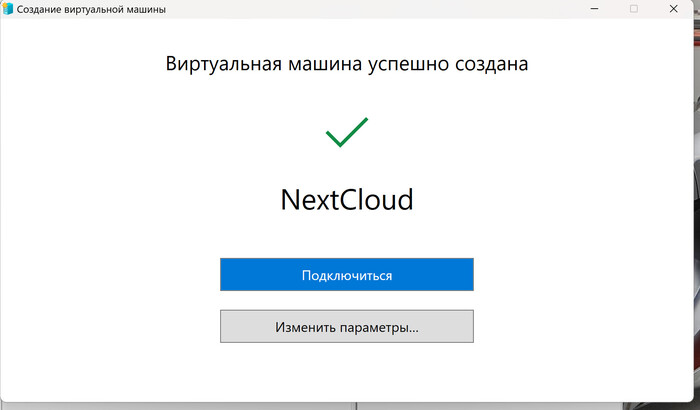Viewport: 700px width, 410px height.
Task: Click the Hyper-V app icon in the title bar
Action: pyautogui.click(x=8, y=8)
